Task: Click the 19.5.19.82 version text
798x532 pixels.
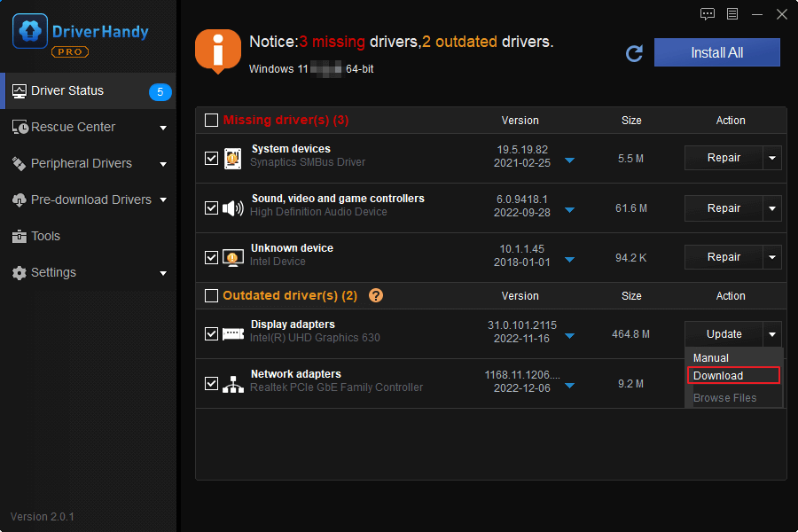Action: point(522,150)
